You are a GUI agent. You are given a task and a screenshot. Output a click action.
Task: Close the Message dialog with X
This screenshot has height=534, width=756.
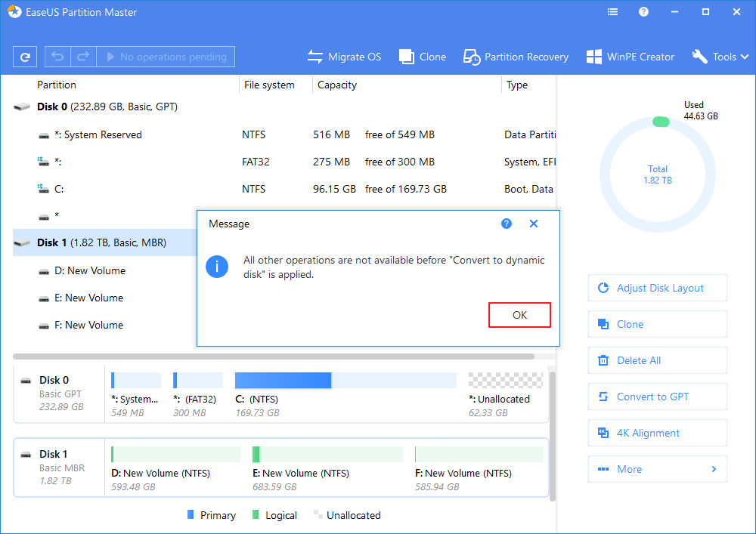click(x=533, y=224)
